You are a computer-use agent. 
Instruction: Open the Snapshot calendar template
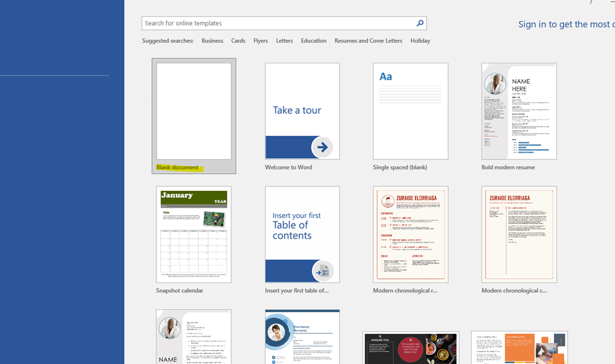pos(194,235)
